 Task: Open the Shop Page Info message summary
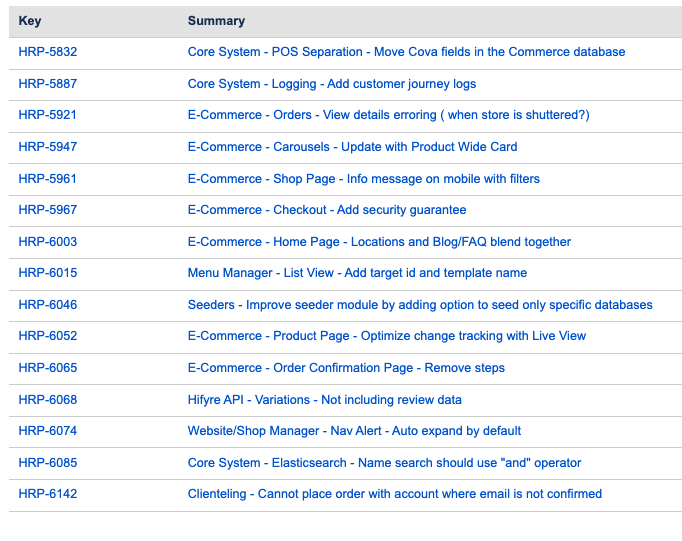click(363, 179)
